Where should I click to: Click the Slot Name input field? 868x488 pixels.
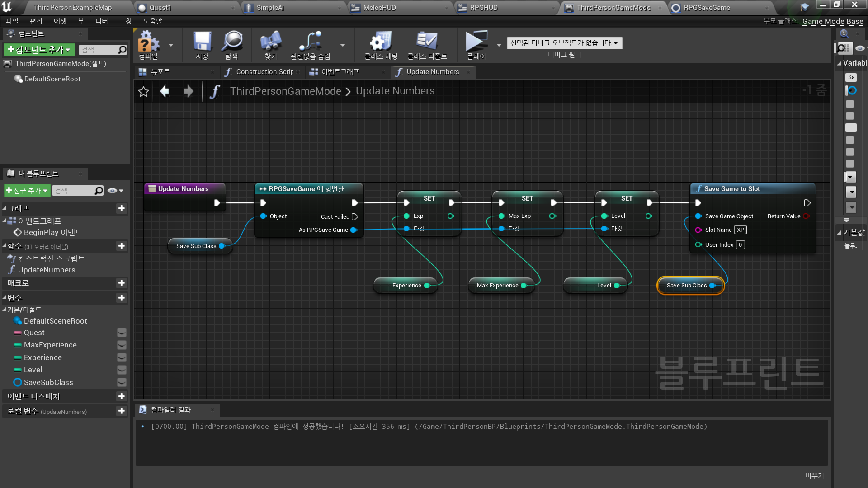(x=740, y=230)
